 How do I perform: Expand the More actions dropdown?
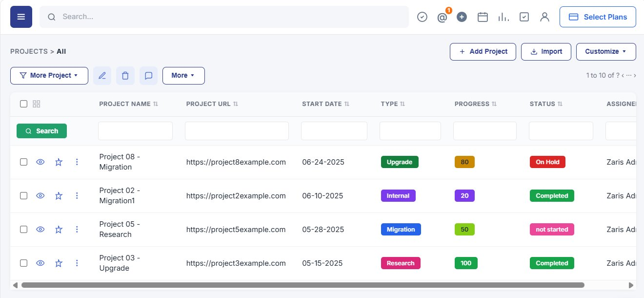[x=183, y=76]
